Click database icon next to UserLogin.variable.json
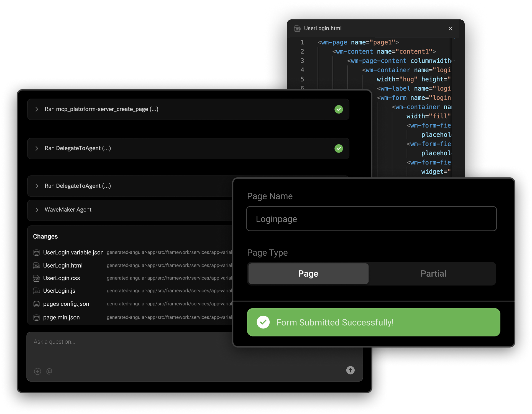532x414 pixels. [x=37, y=253]
